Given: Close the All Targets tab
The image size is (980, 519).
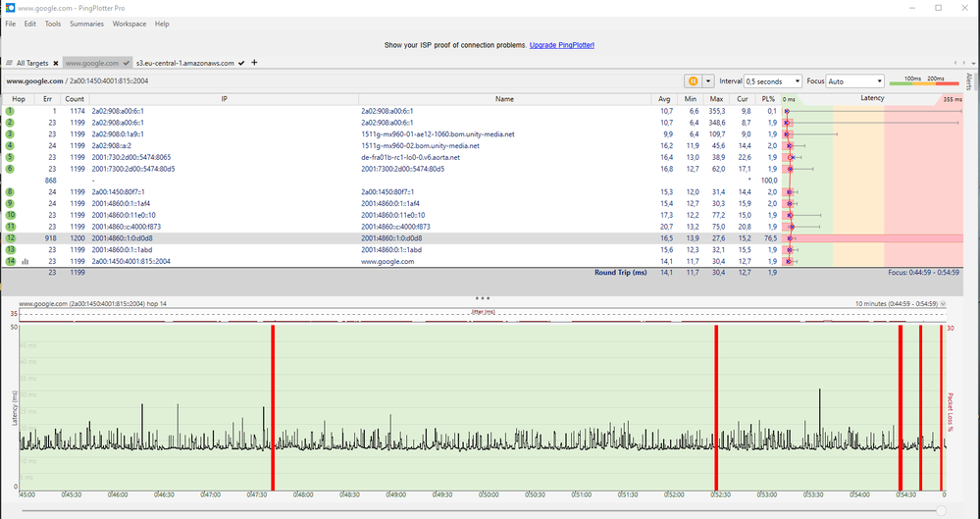Looking at the screenshot, I should point(56,63).
